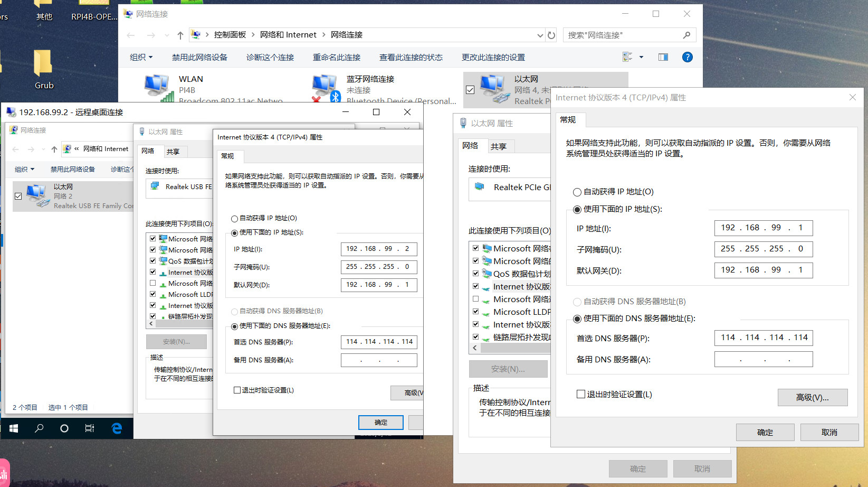
Task: Open help in Network Connections window
Action: click(687, 57)
